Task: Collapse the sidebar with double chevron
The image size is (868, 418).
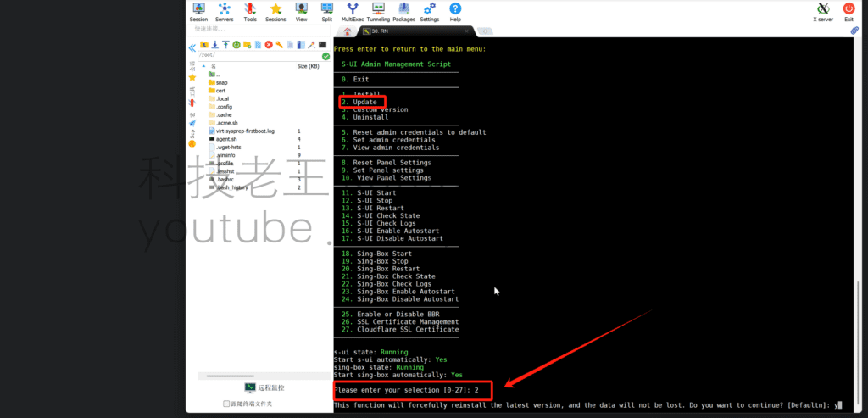Action: point(192,47)
